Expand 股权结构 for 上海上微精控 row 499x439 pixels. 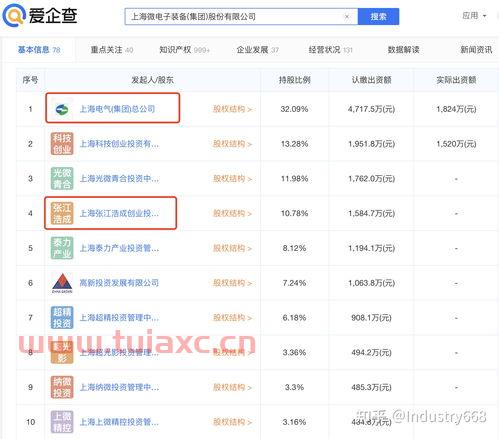coord(232,422)
